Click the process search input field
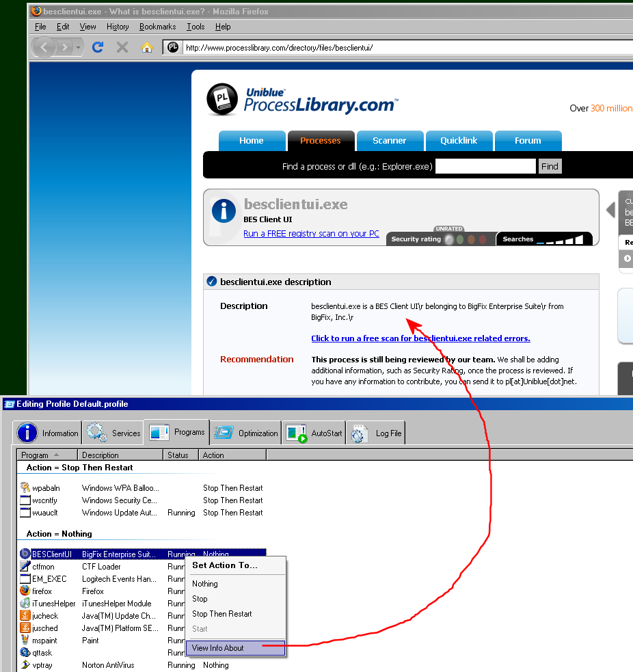 pos(485,166)
